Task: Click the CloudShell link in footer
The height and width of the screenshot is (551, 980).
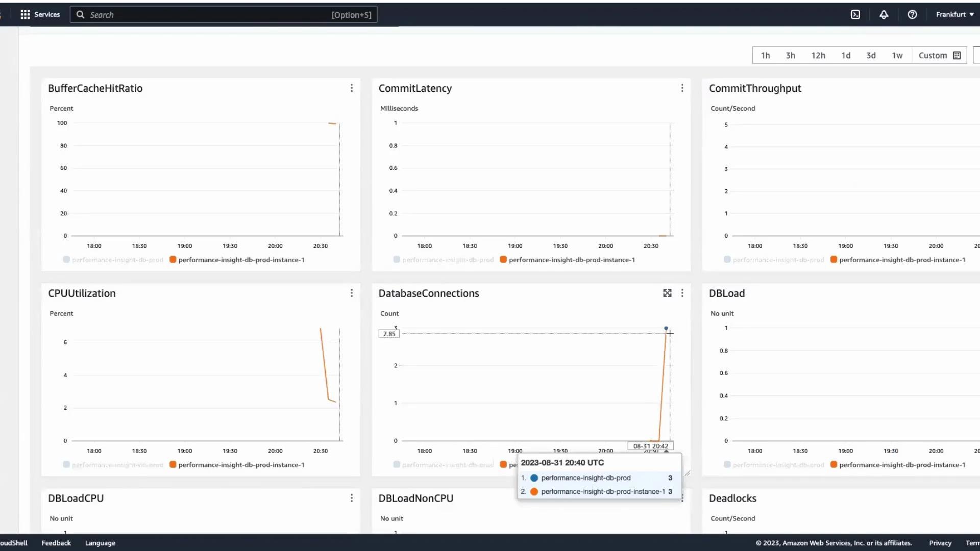Action: (x=14, y=543)
